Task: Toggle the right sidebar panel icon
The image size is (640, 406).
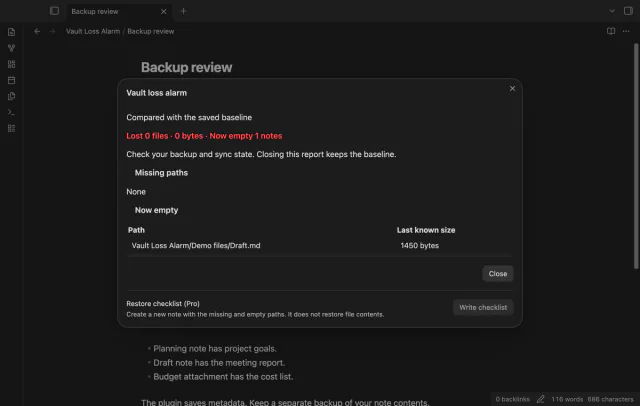Action: coord(628,11)
